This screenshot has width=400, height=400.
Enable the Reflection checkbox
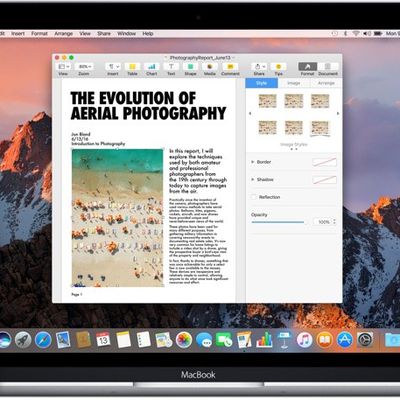click(254, 197)
